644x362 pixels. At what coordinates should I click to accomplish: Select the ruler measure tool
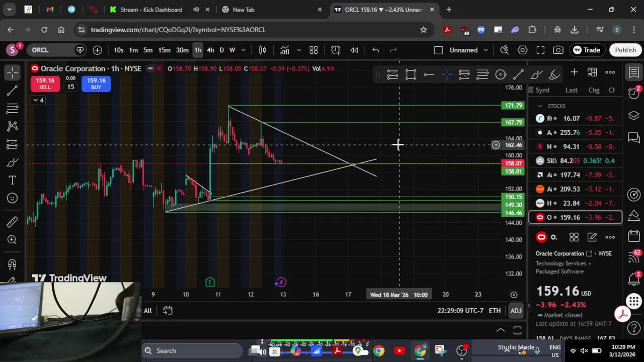tap(13, 221)
